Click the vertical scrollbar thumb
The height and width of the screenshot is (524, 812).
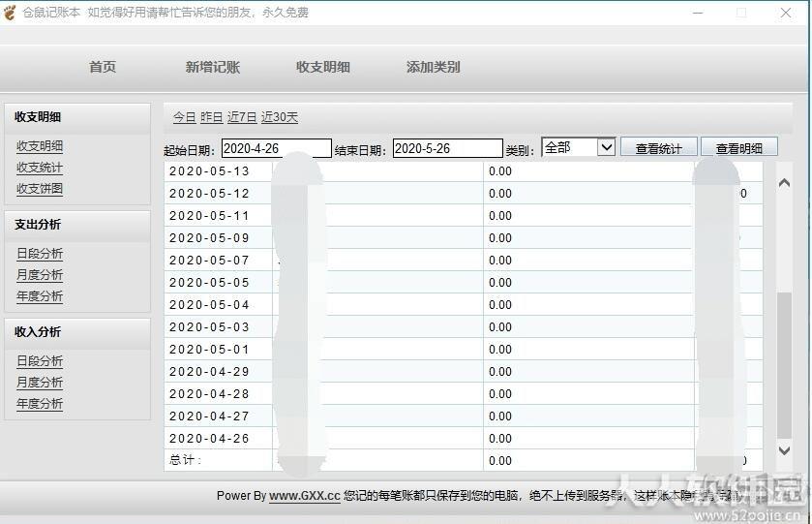784,365
